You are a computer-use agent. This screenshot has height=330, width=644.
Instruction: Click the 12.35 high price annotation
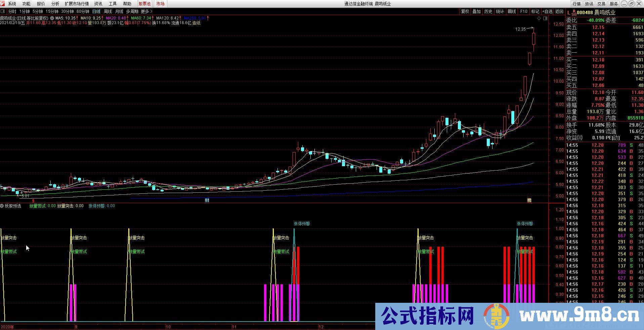pyautogui.click(x=520, y=29)
